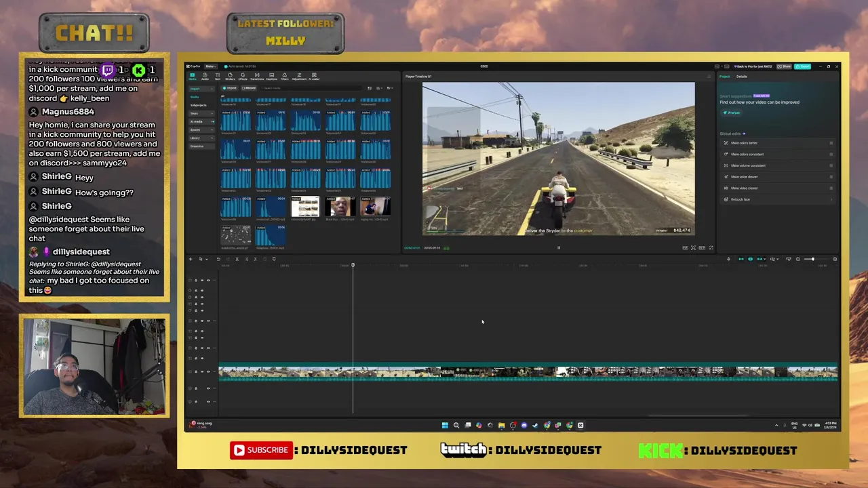Click the Undo arrow in timeline toolbar
This screenshot has height=488, width=868.
click(218, 259)
